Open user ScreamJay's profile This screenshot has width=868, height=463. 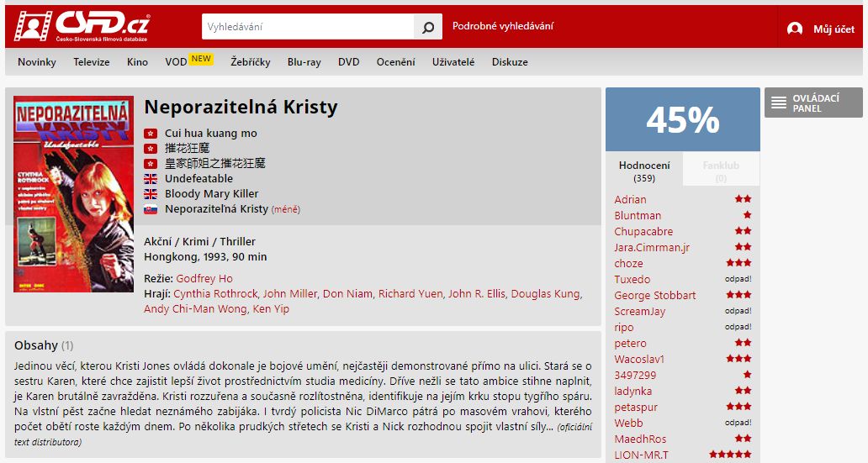pyautogui.click(x=639, y=312)
